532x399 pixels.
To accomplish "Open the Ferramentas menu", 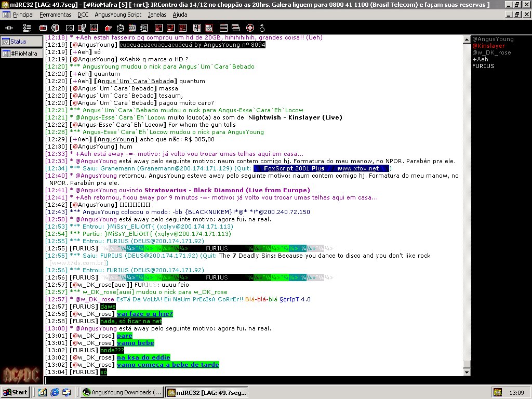I will tap(55, 15).
